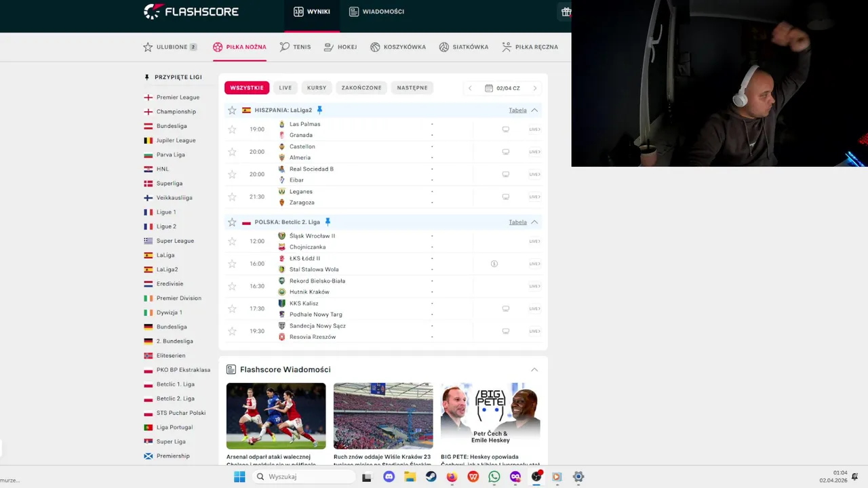Favorite the Hiszpania LaLiga2 league star
The width and height of the screenshot is (868, 488).
[x=232, y=110]
